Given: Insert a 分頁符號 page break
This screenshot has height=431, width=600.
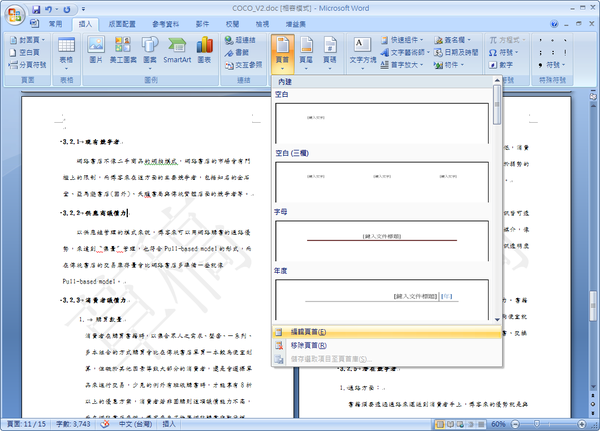Looking at the screenshot, I should point(27,65).
